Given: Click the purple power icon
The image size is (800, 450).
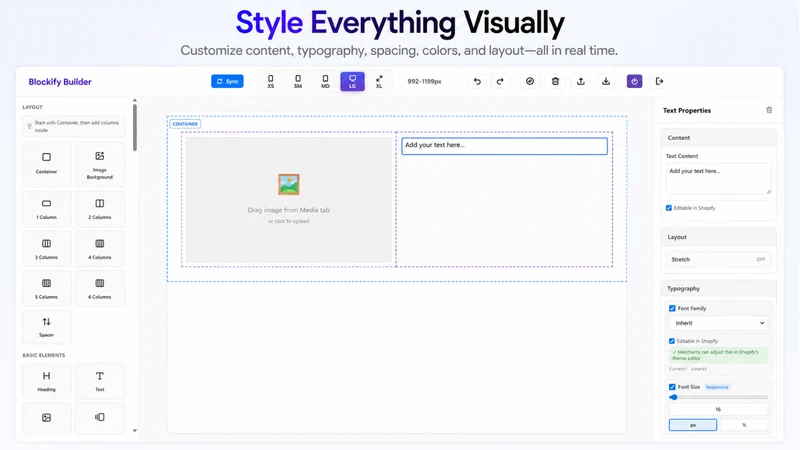Looking at the screenshot, I should coord(634,81).
